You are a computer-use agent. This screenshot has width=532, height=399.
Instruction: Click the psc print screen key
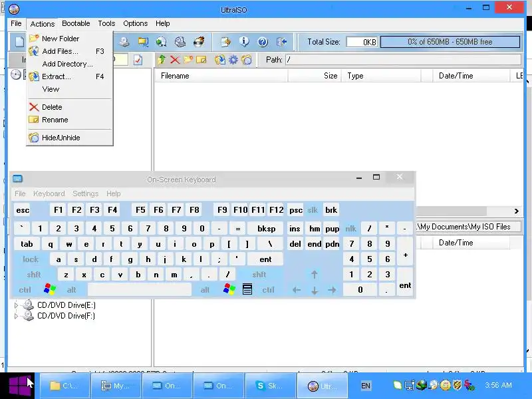tap(296, 210)
